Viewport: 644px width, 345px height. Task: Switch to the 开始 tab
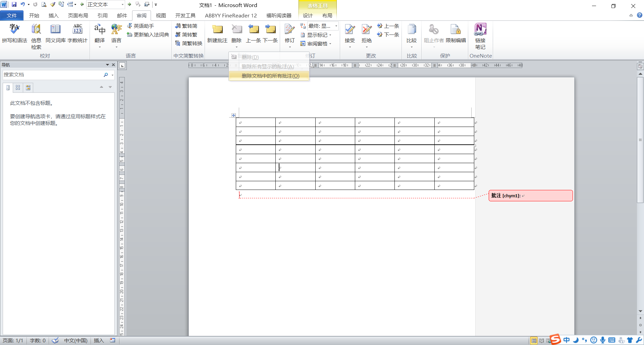[34, 15]
